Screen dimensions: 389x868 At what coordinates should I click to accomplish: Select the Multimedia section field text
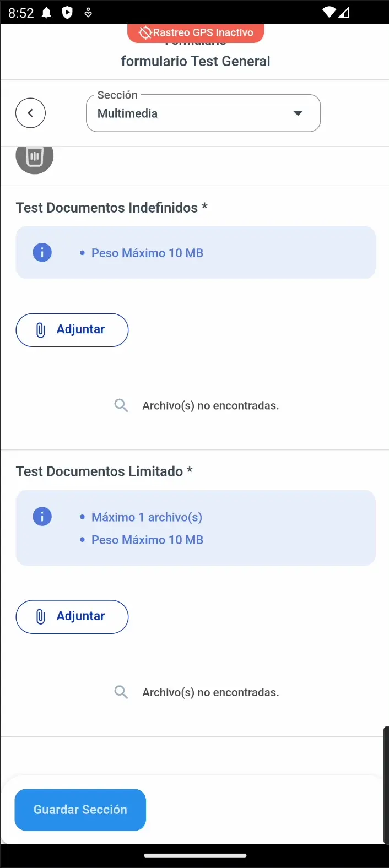(128, 113)
